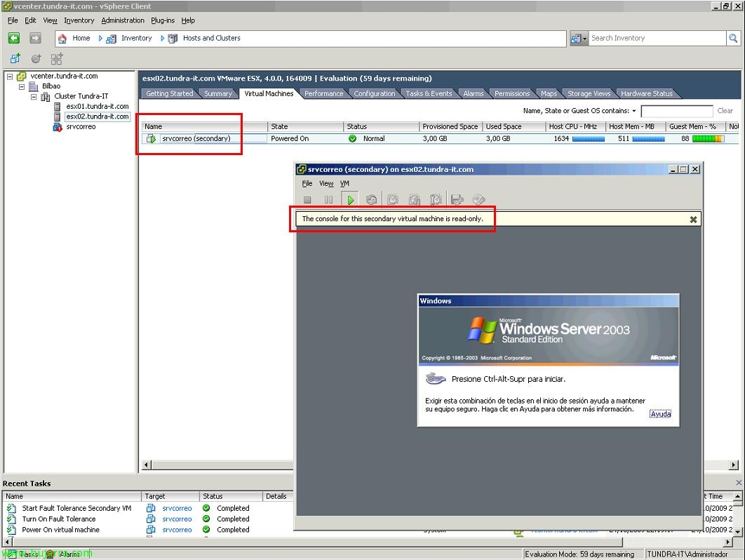The height and width of the screenshot is (560, 745).
Task: Switch to the Getting Started tab
Action: (170, 93)
